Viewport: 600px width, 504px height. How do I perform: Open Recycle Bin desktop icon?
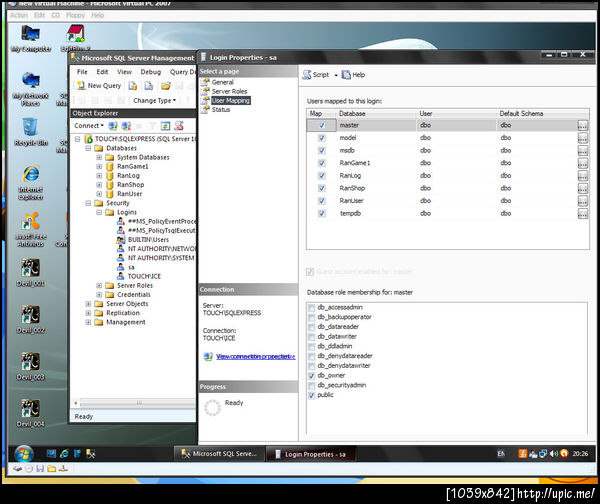(31, 132)
